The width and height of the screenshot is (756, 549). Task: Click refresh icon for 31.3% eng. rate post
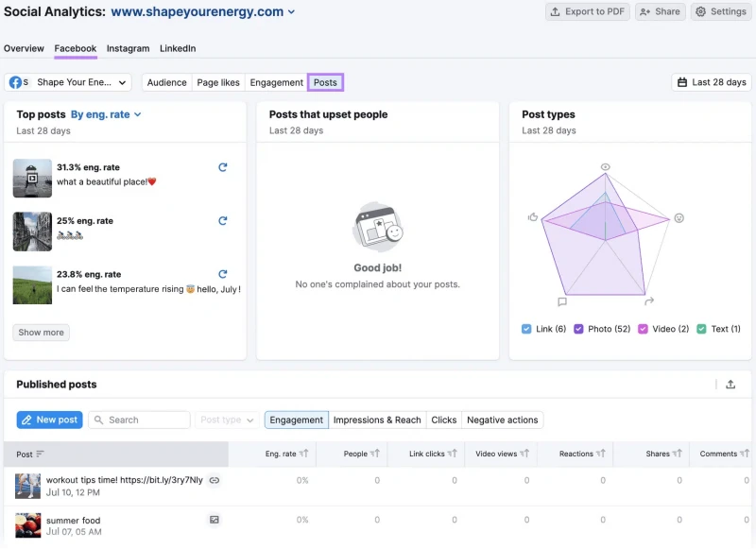pyautogui.click(x=222, y=167)
